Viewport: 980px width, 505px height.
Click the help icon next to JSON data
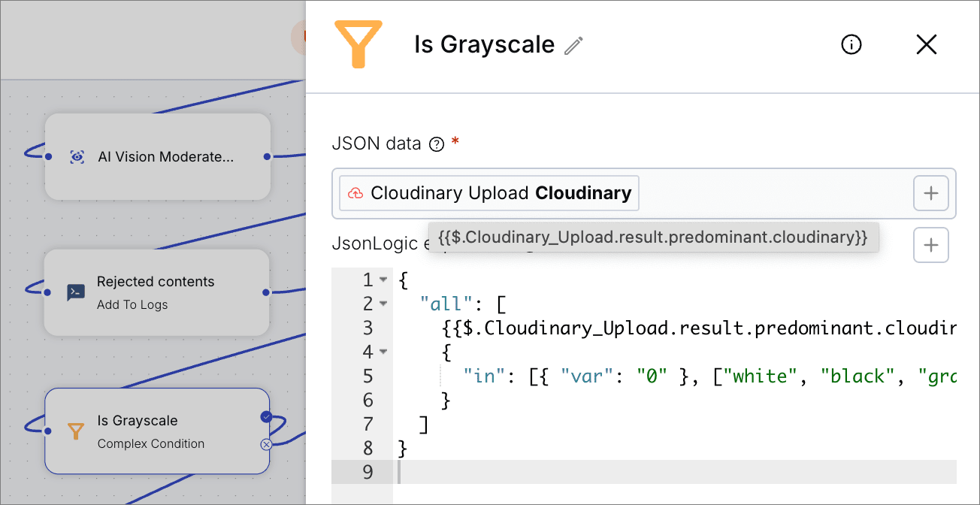tap(437, 144)
